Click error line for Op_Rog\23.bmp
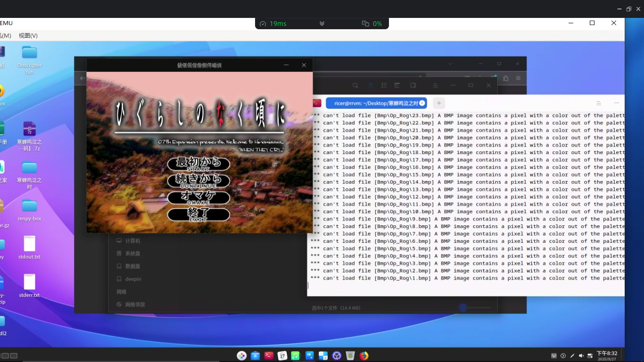This screenshot has width=644, height=362. (467, 115)
